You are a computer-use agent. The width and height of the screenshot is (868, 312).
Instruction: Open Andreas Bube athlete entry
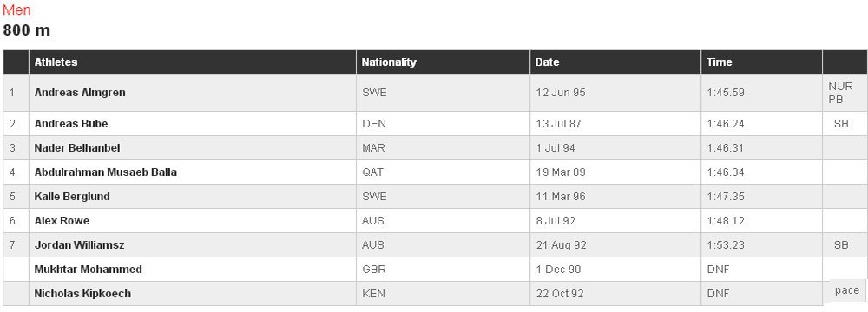(71, 123)
